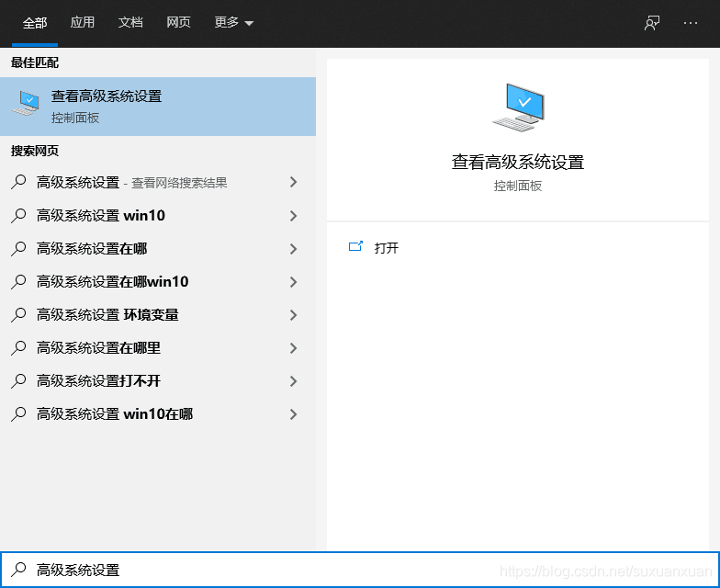Viewport: 720px width, 588px height.
Task: Click the open-window icon beside 打开
Action: [355, 246]
